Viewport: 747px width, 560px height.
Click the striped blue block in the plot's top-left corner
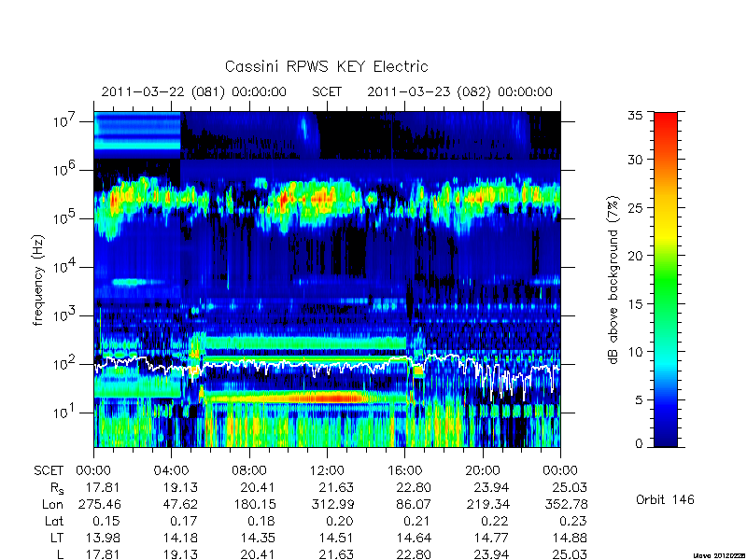[x=137, y=135]
